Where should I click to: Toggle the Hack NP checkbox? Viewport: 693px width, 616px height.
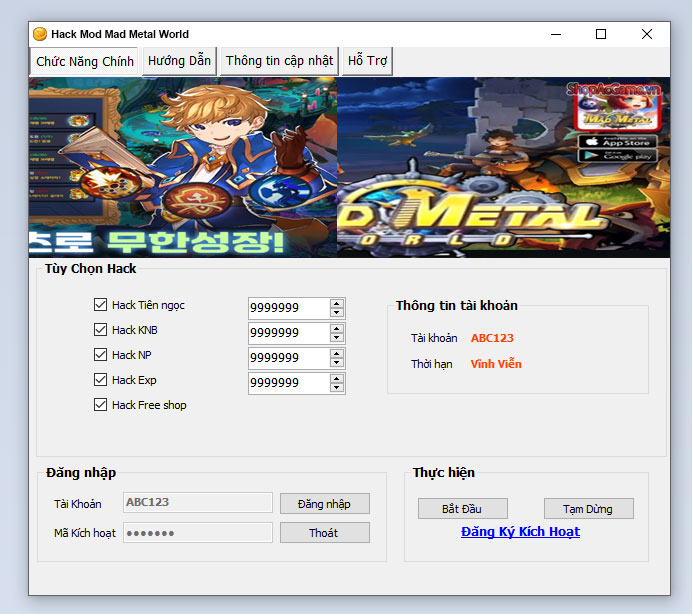coord(100,355)
